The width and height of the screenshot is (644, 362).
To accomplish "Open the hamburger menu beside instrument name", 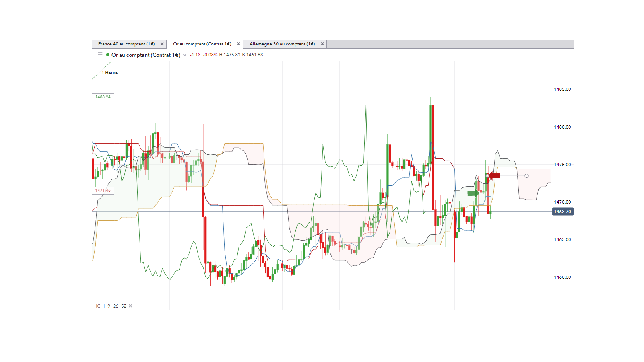I will tap(100, 55).
